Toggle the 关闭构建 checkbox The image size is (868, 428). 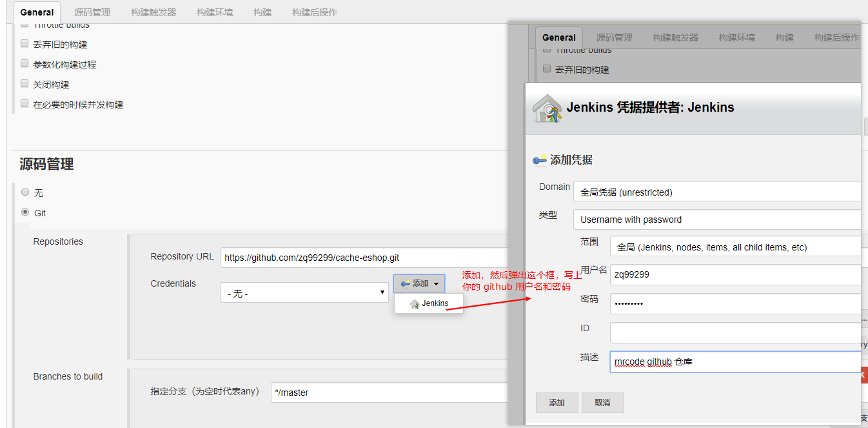[25, 84]
